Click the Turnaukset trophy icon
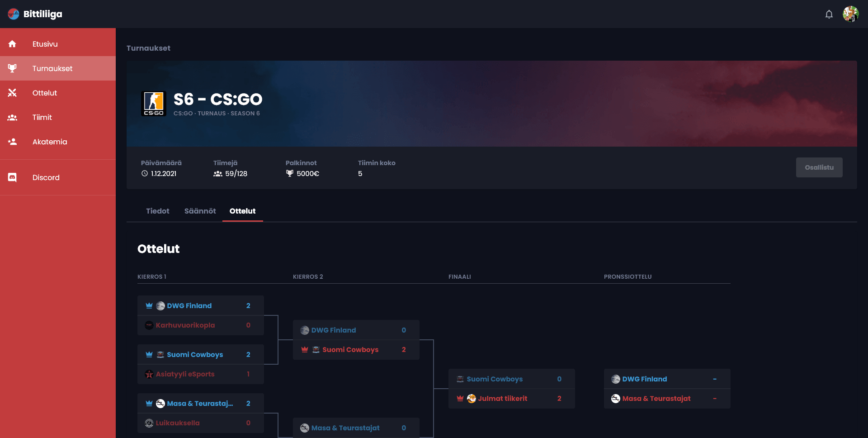Image resolution: width=868 pixels, height=438 pixels. (x=12, y=68)
